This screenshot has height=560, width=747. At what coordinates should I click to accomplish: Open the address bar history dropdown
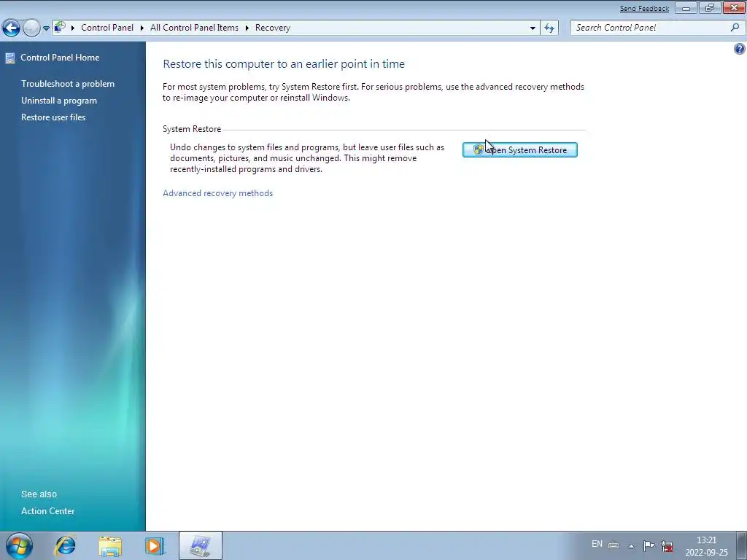[533, 28]
